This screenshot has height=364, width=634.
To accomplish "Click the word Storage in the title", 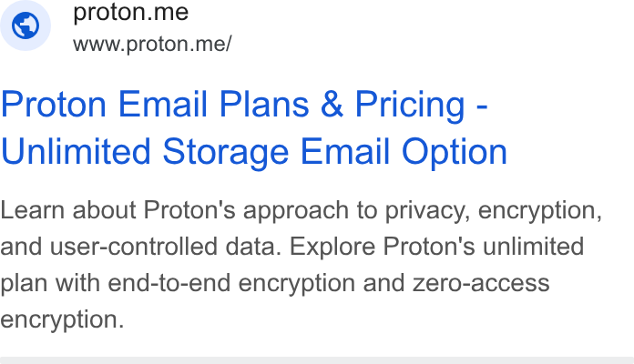I will [225, 152].
